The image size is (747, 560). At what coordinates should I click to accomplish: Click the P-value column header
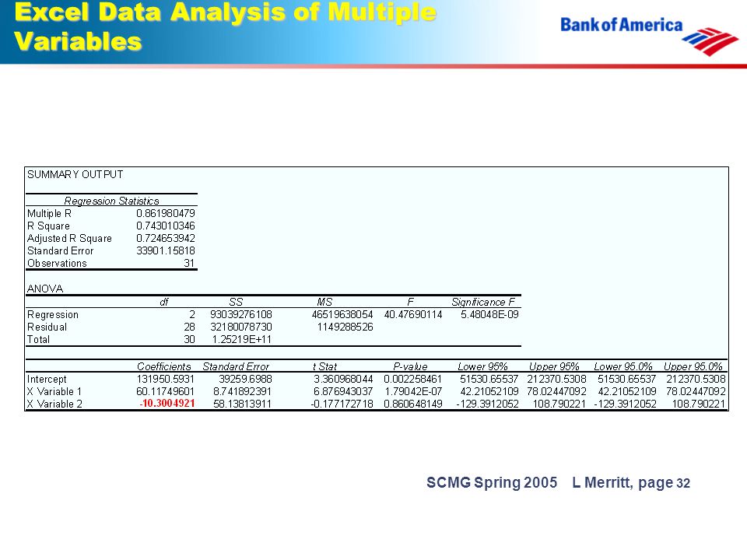click(x=410, y=366)
